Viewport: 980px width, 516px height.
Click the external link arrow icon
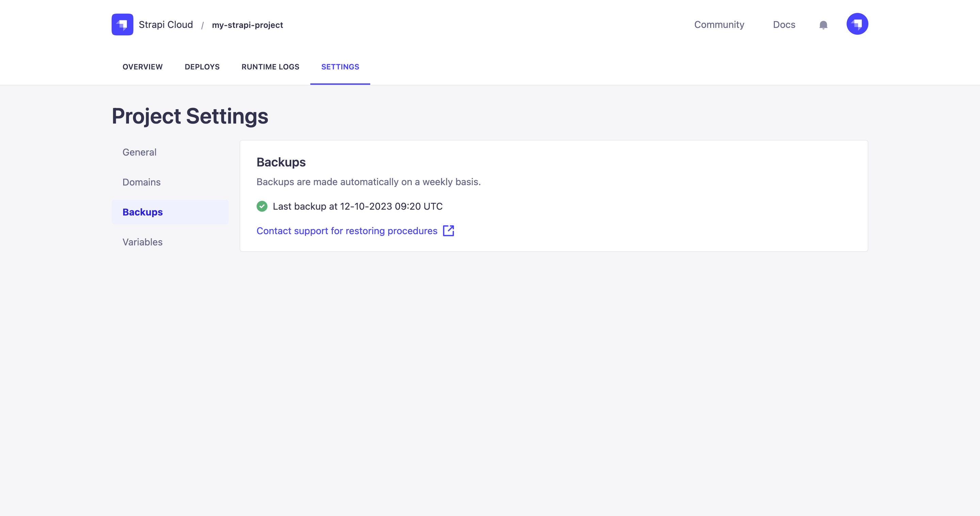[448, 231]
